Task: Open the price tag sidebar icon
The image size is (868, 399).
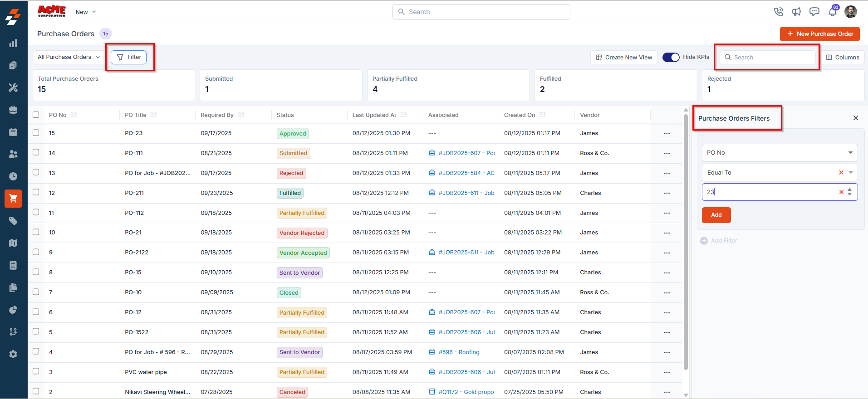Action: [13, 221]
